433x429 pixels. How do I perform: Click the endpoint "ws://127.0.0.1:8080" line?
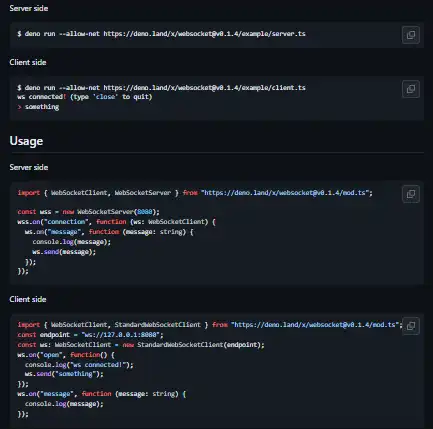(90, 335)
